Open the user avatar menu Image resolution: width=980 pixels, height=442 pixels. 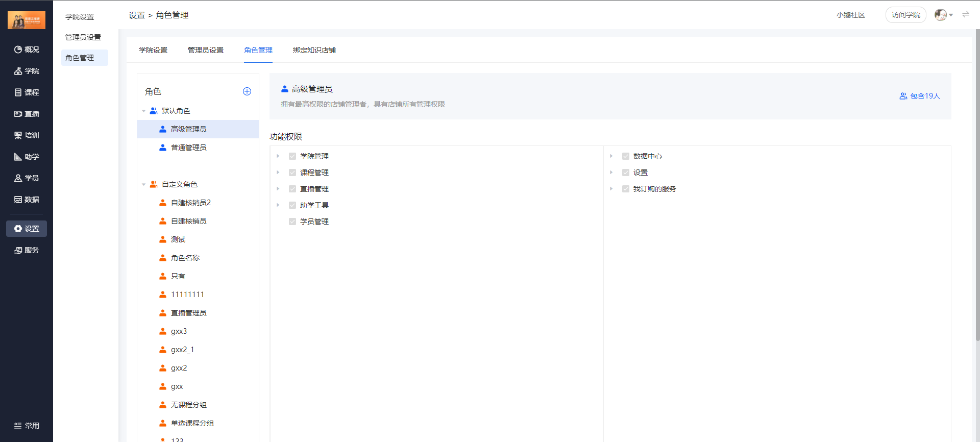click(943, 15)
